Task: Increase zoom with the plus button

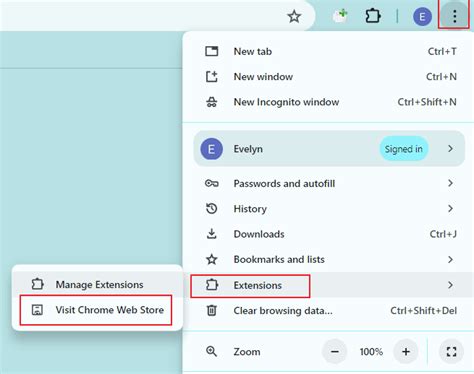Action: tap(406, 352)
